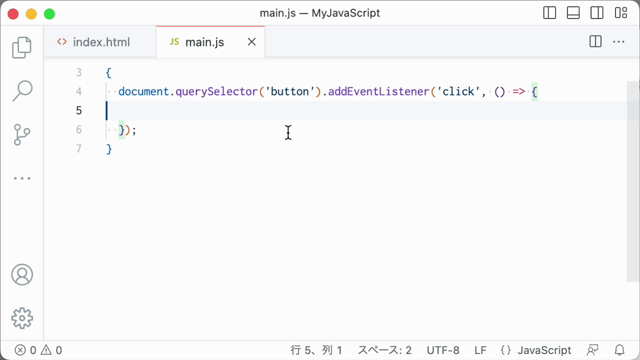
Task: Click the closing brace on line 7
Action: pos(109,149)
